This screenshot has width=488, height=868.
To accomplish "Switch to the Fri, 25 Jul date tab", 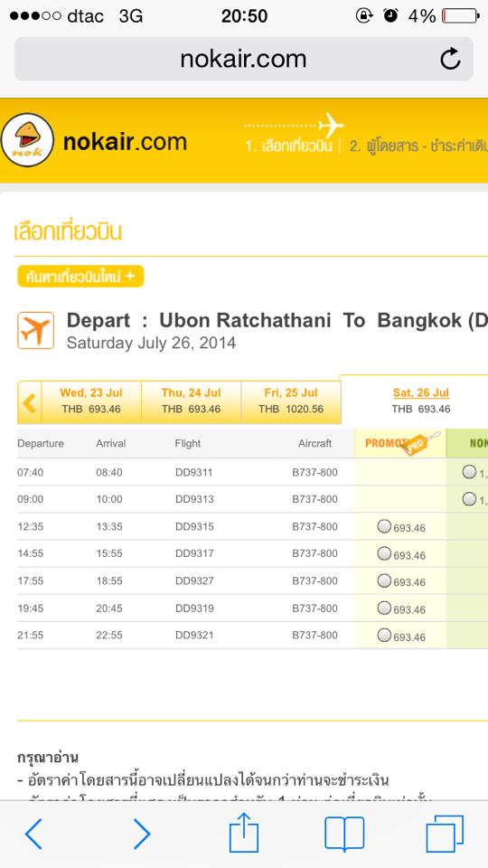I will (291, 402).
